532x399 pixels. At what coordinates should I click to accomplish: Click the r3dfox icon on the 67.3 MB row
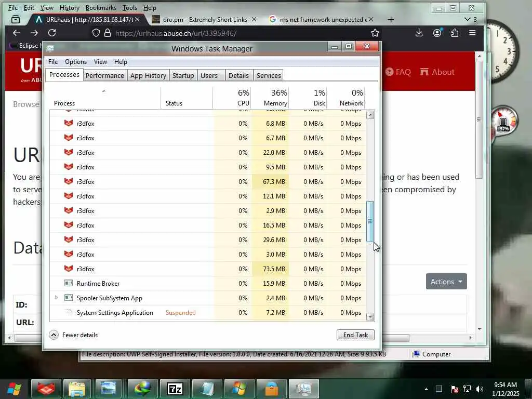point(69,181)
